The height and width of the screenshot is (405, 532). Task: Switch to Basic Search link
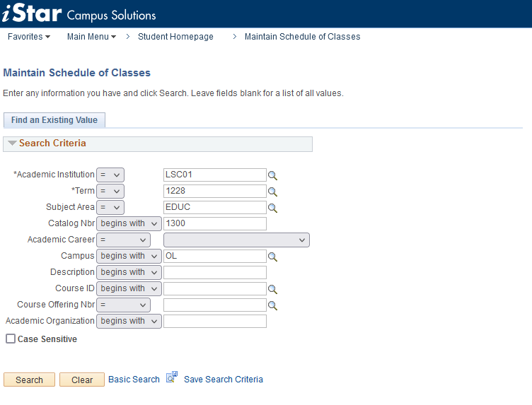[134, 380]
